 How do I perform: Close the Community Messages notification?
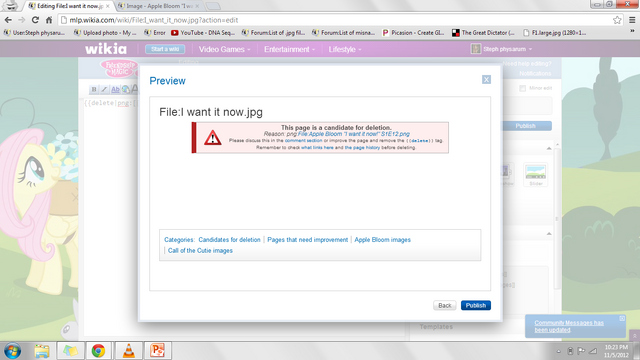point(622,318)
